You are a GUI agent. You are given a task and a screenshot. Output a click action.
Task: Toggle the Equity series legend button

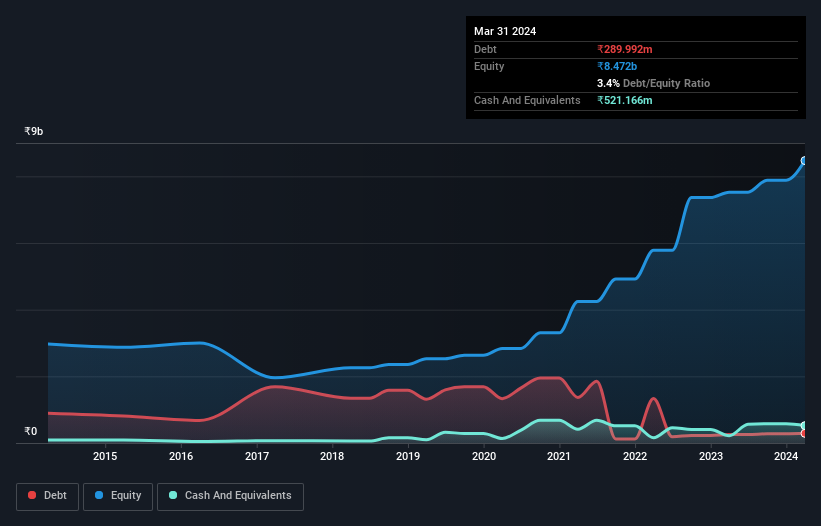click(x=118, y=496)
